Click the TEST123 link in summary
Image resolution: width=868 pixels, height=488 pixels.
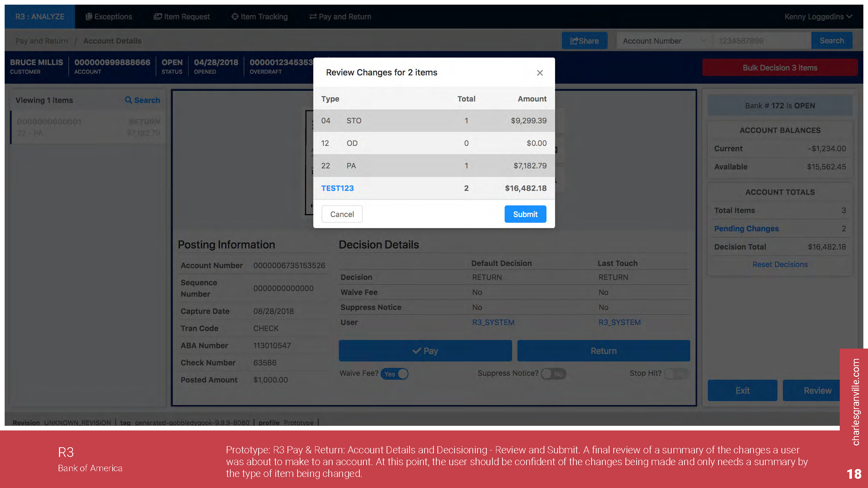point(337,188)
